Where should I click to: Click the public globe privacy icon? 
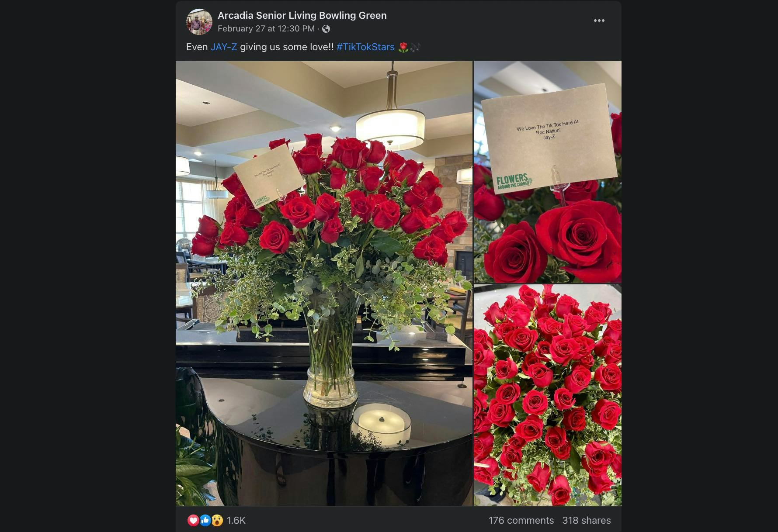point(326,29)
